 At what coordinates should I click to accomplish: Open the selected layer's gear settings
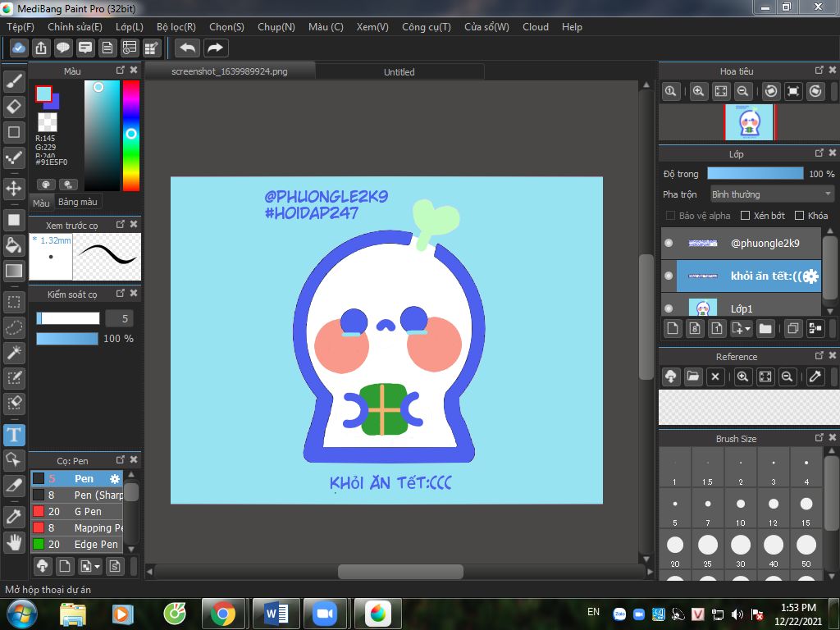pos(811,276)
